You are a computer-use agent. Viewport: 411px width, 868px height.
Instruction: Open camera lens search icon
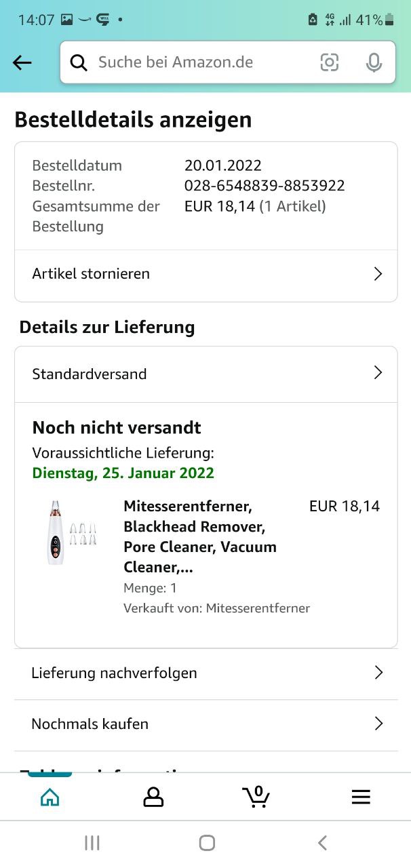pos(330,63)
